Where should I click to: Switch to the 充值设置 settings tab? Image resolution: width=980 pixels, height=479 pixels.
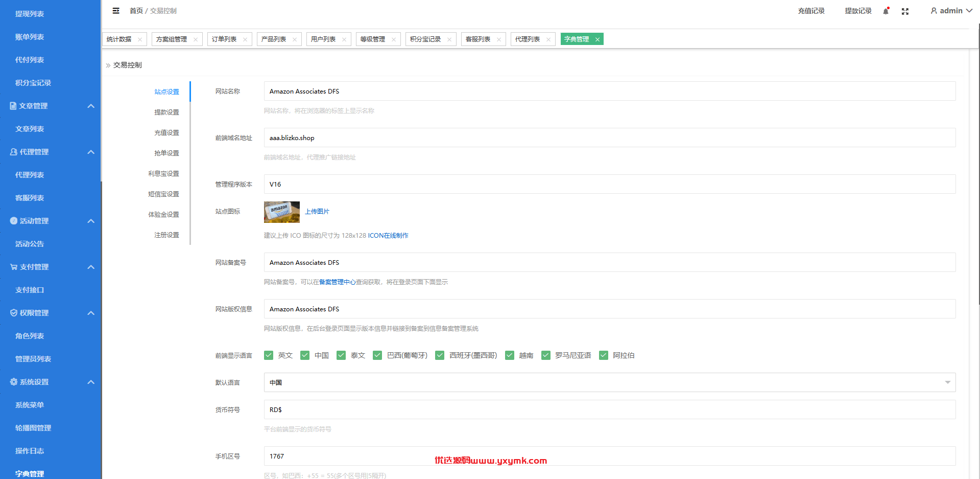[167, 133]
